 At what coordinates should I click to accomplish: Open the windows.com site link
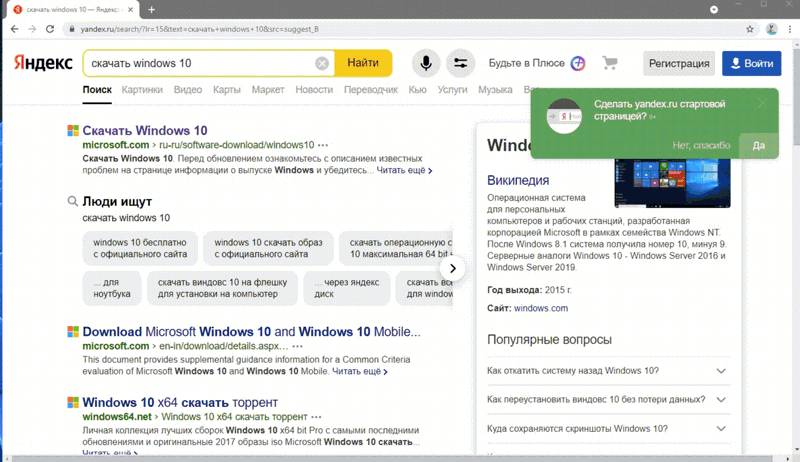pos(541,308)
